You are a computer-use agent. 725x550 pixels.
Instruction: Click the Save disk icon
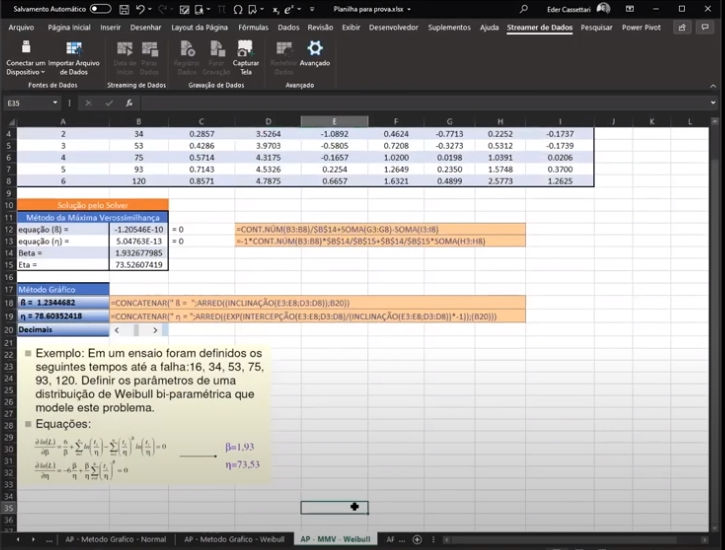(x=124, y=9)
